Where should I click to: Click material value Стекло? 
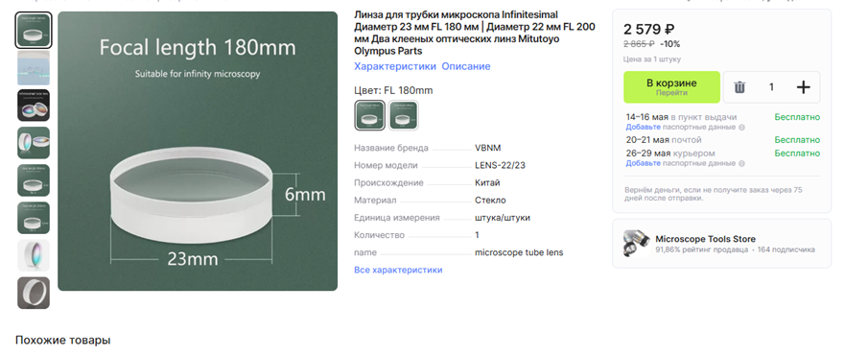[490, 201]
